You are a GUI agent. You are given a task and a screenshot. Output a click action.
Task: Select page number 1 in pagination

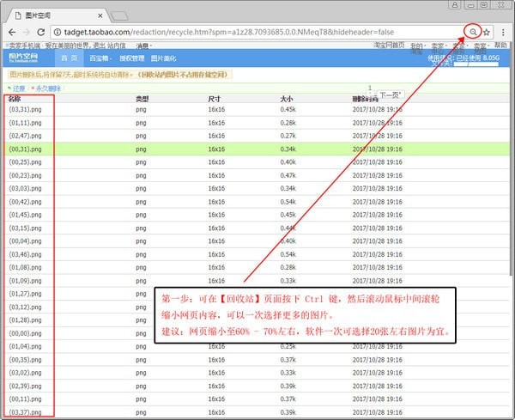(x=370, y=88)
